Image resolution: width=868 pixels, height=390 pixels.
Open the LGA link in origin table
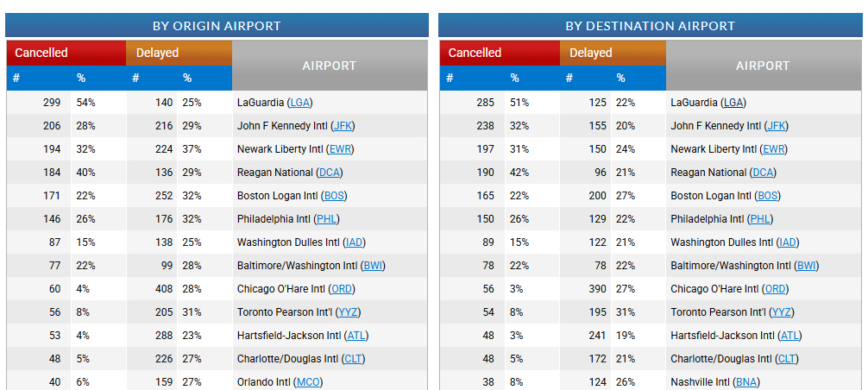[300, 103]
